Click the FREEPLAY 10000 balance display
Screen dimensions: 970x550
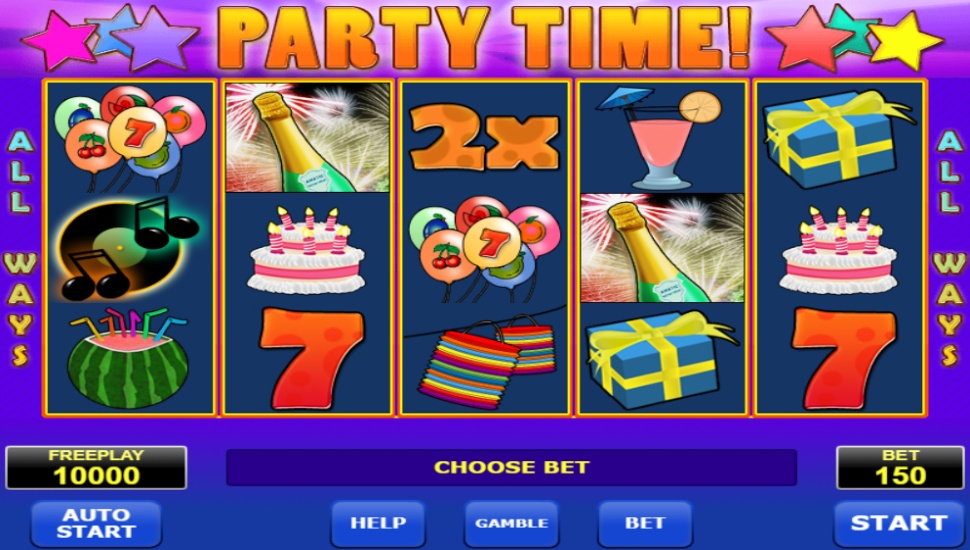(x=96, y=468)
